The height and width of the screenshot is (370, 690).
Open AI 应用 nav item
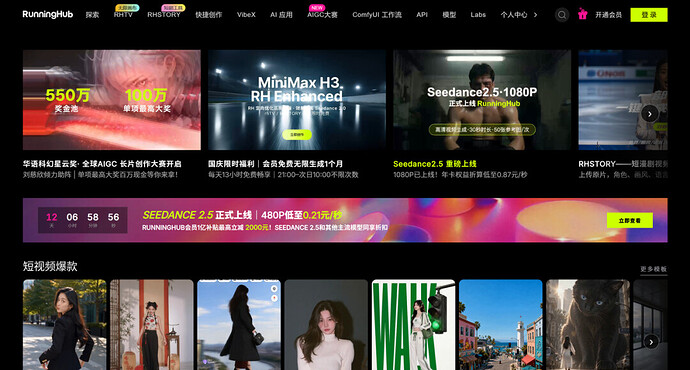(281, 15)
